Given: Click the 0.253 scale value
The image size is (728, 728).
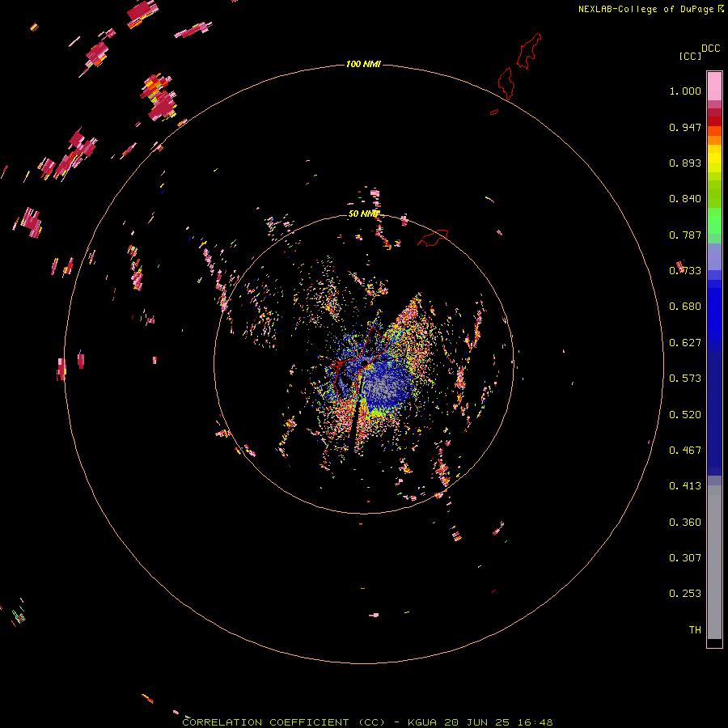Looking at the screenshot, I should 685,594.
